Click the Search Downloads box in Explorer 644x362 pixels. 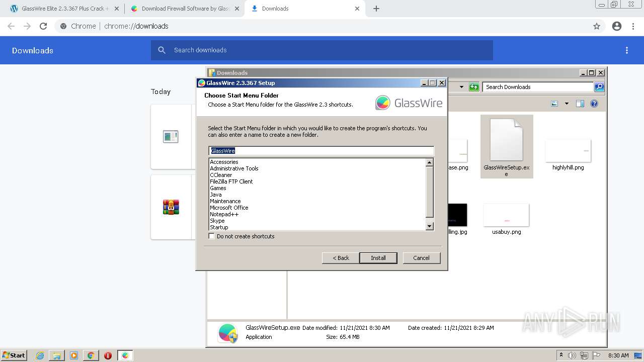point(538,87)
